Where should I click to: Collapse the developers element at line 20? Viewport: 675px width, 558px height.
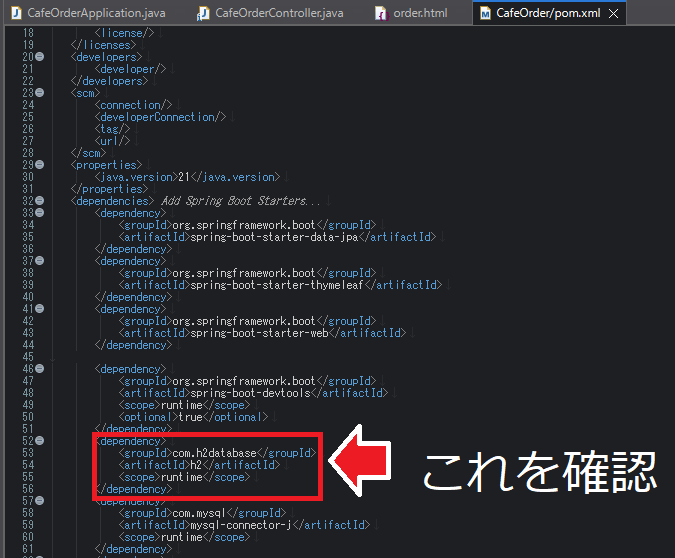click(40, 57)
